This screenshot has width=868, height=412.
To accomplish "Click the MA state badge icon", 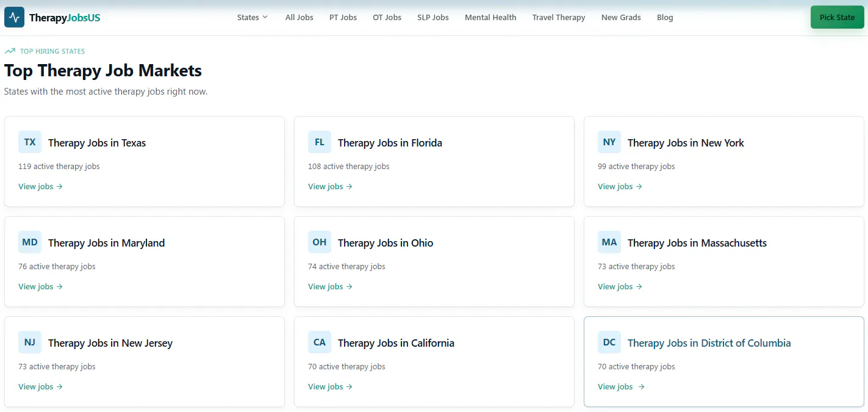I will tap(609, 242).
